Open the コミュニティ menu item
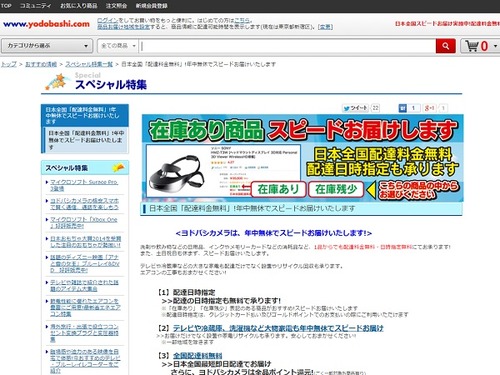This screenshot has height=375, width=500. [x=35, y=6]
